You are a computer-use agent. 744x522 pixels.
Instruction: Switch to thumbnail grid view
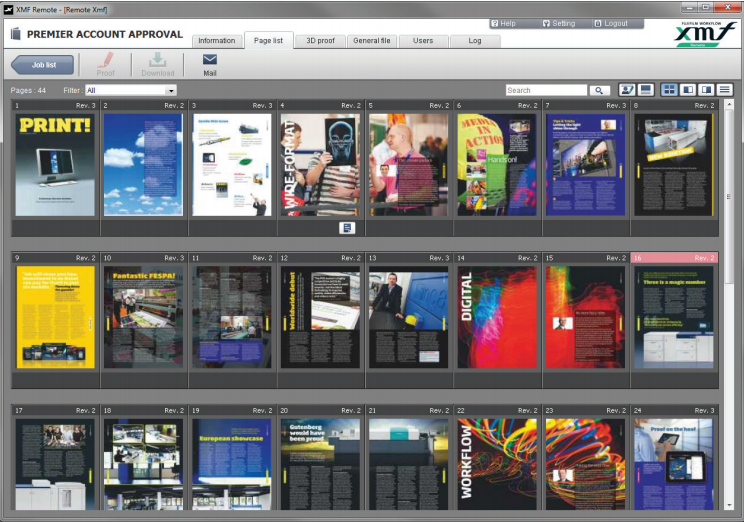pos(670,90)
